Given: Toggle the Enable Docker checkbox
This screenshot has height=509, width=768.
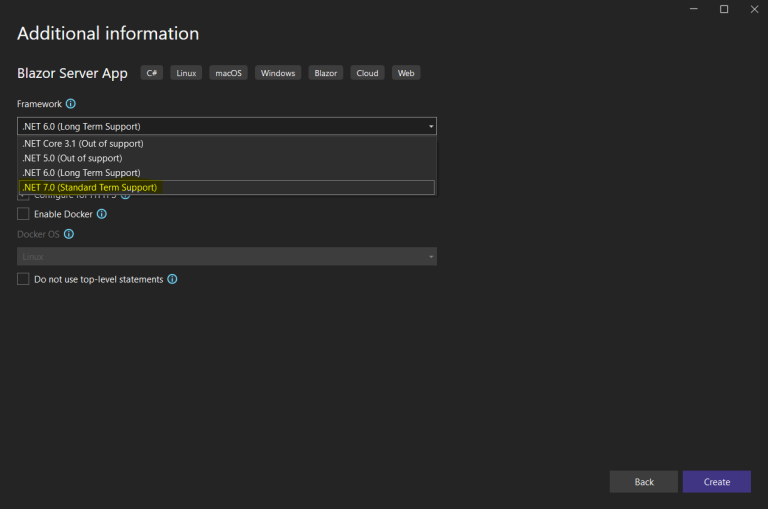Looking at the screenshot, I should pyautogui.click(x=23, y=214).
